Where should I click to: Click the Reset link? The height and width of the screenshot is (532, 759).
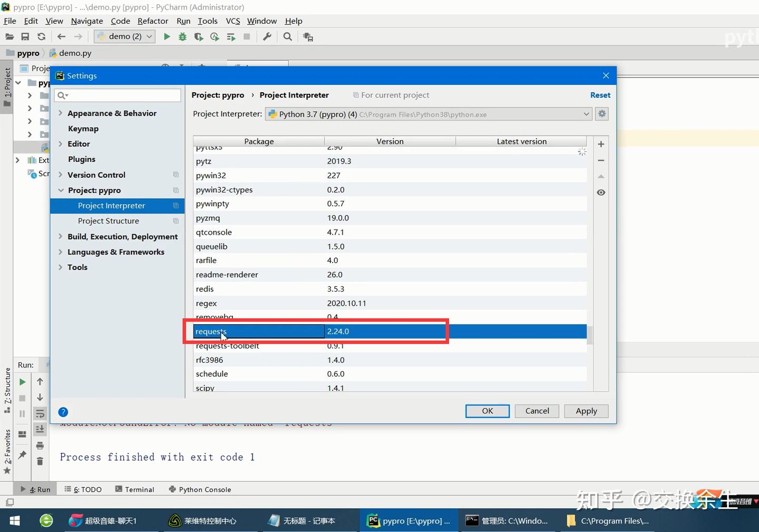click(x=600, y=95)
